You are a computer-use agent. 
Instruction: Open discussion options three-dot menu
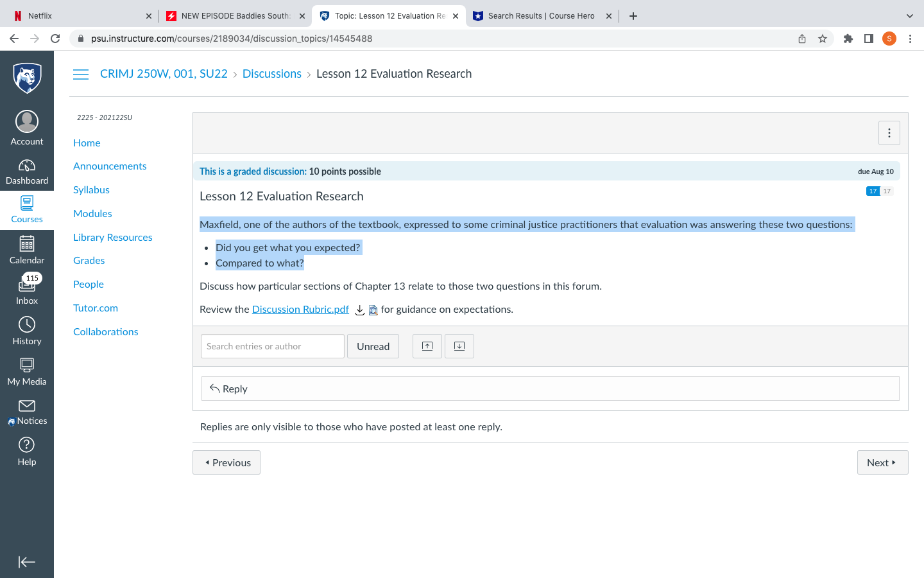click(x=889, y=133)
